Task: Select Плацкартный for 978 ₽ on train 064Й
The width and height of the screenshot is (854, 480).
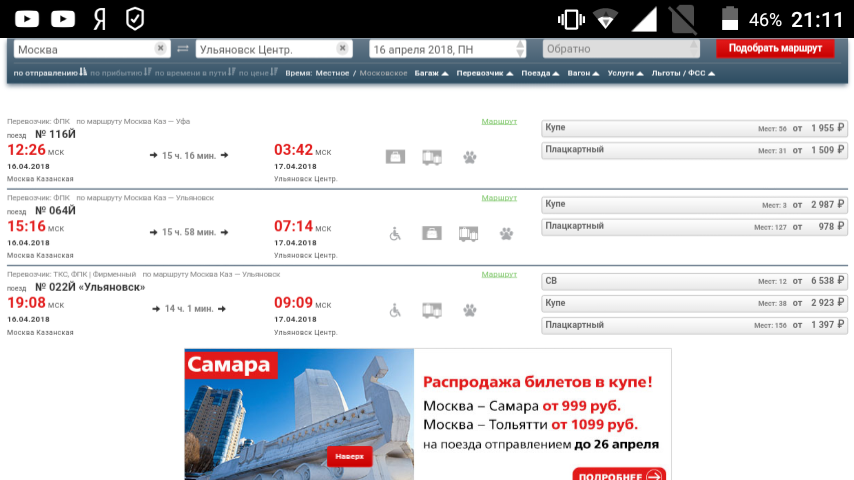Action: (x=694, y=227)
